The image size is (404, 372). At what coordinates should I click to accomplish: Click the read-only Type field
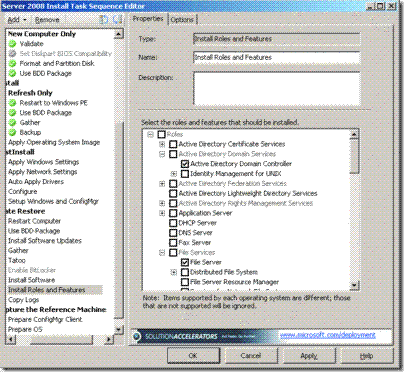click(277, 39)
